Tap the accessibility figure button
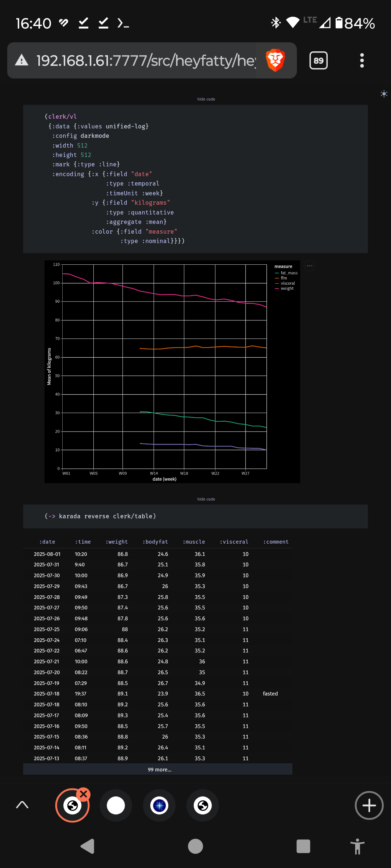Image resolution: width=391 pixels, height=868 pixels. 357,846
